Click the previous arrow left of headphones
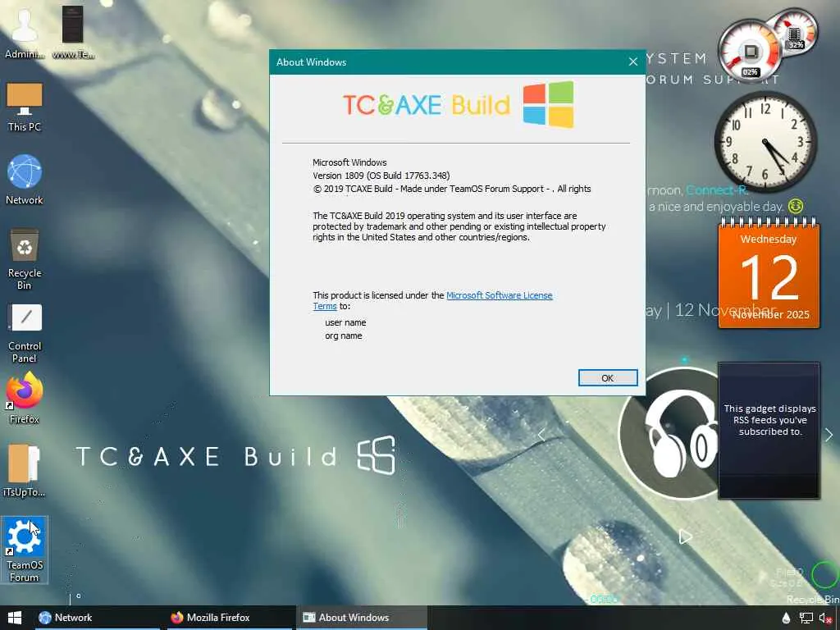 [541, 435]
